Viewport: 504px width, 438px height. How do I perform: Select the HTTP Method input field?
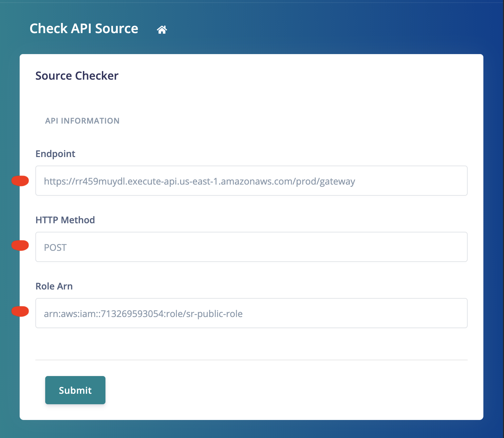(251, 247)
